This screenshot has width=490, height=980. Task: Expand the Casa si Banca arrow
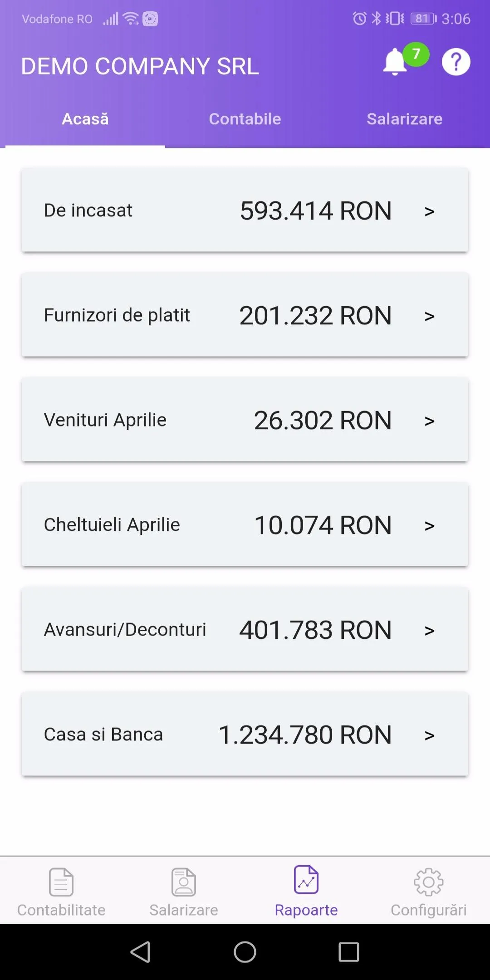click(430, 735)
